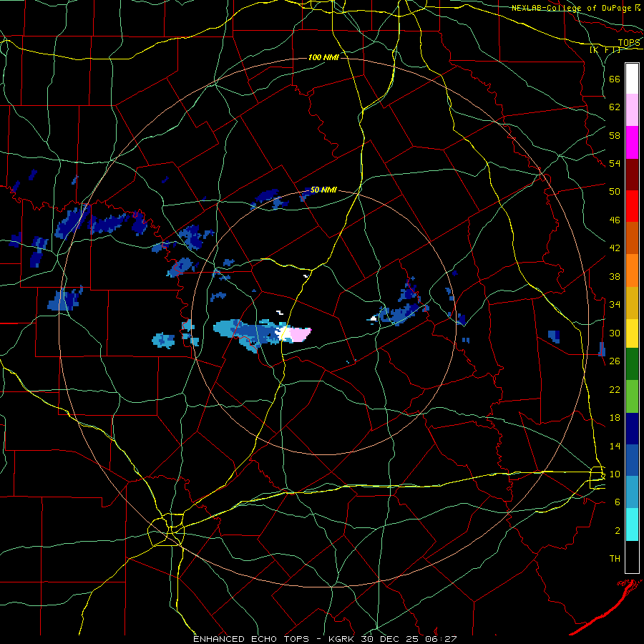Click the light pink high echo top cell

pyautogui.click(x=300, y=334)
